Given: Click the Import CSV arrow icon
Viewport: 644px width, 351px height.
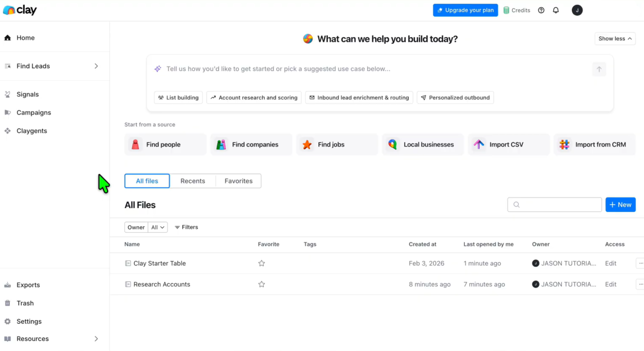Looking at the screenshot, I should [479, 144].
